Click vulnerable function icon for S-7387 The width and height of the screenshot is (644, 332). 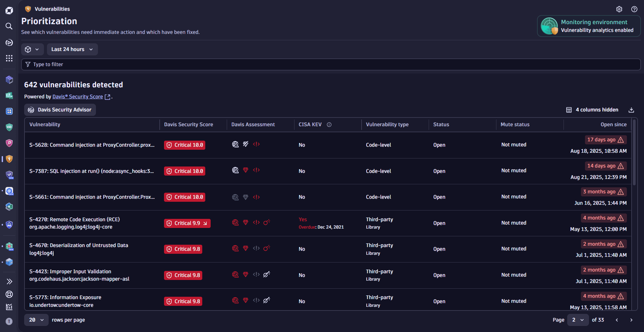click(256, 170)
